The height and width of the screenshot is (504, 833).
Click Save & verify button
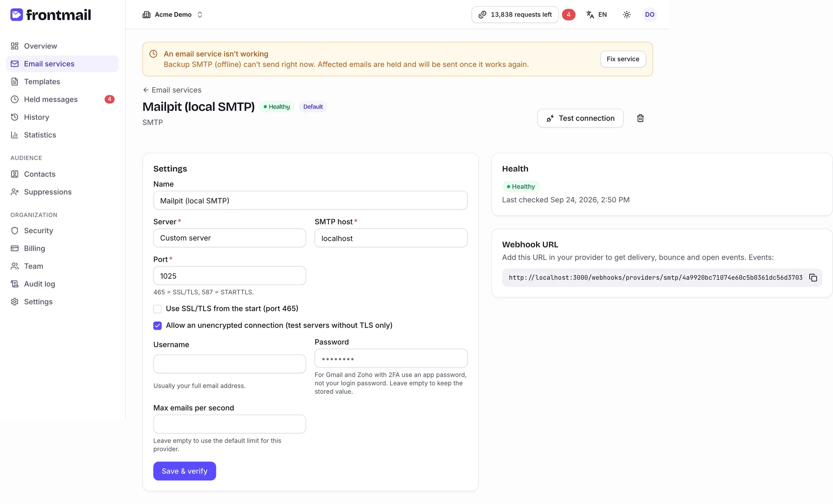pyautogui.click(x=185, y=471)
